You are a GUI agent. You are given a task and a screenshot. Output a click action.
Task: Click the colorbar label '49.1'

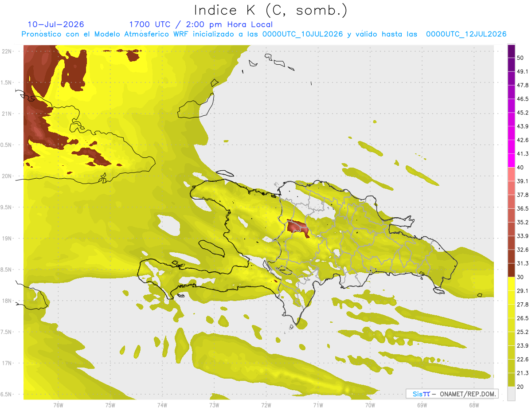(x=523, y=71)
